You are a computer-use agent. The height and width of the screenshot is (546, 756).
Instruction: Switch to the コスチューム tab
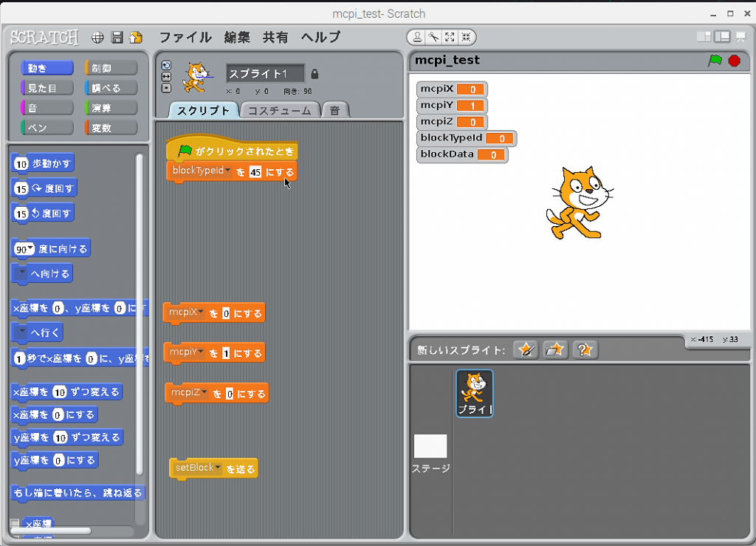click(x=280, y=111)
